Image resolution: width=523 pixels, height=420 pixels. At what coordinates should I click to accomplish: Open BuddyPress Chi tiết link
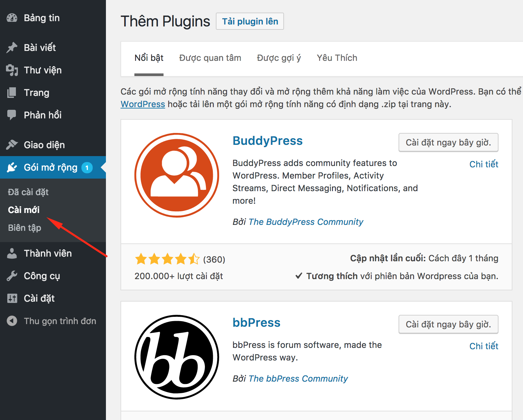(484, 164)
